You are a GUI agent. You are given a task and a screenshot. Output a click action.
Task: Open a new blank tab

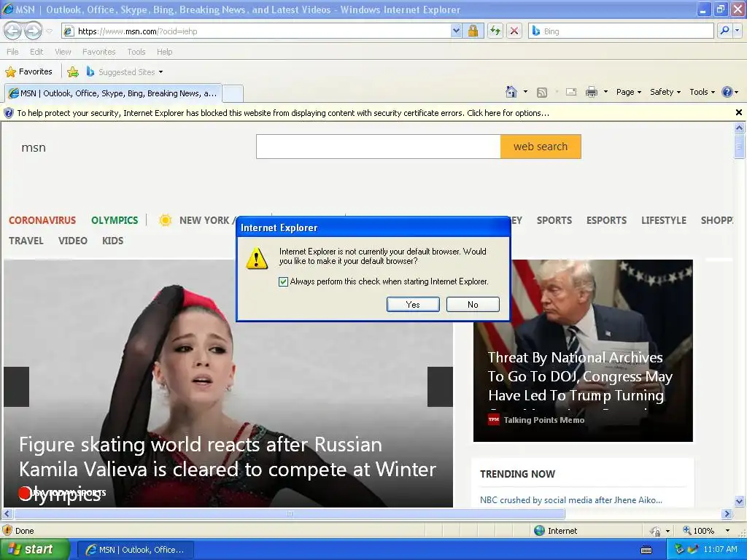click(233, 94)
